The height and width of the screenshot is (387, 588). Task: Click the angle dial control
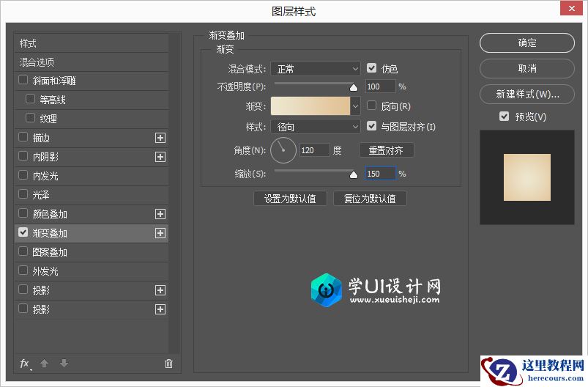283,150
